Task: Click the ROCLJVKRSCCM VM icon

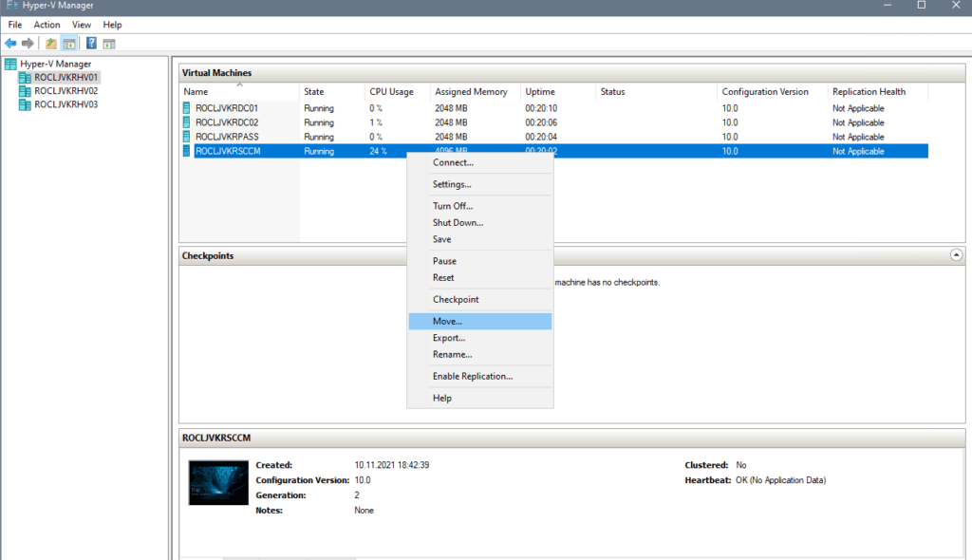Action: coord(187,151)
